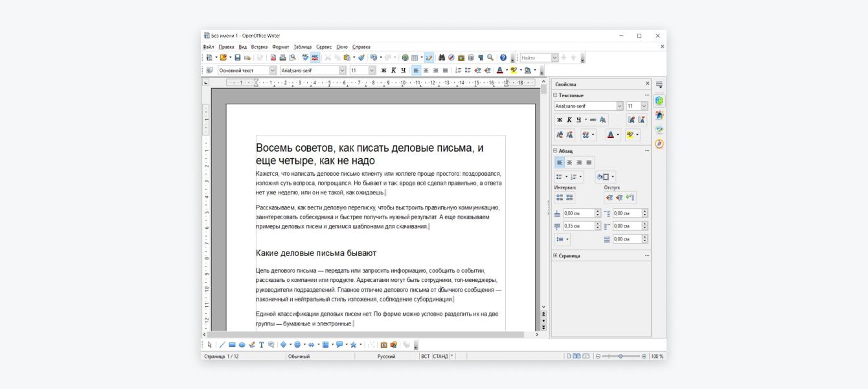Click the Print File Directly icon

point(281,58)
